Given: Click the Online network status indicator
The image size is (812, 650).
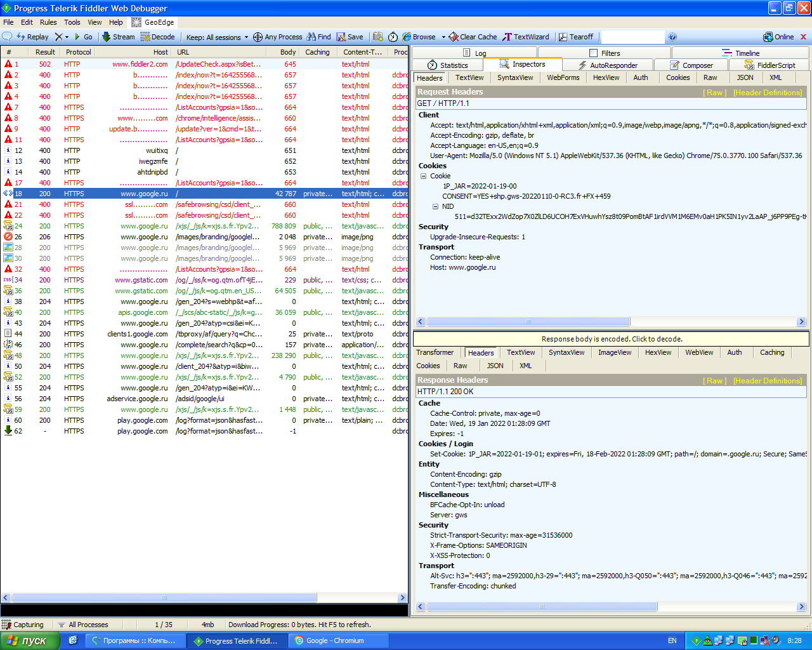Looking at the screenshot, I should point(778,37).
